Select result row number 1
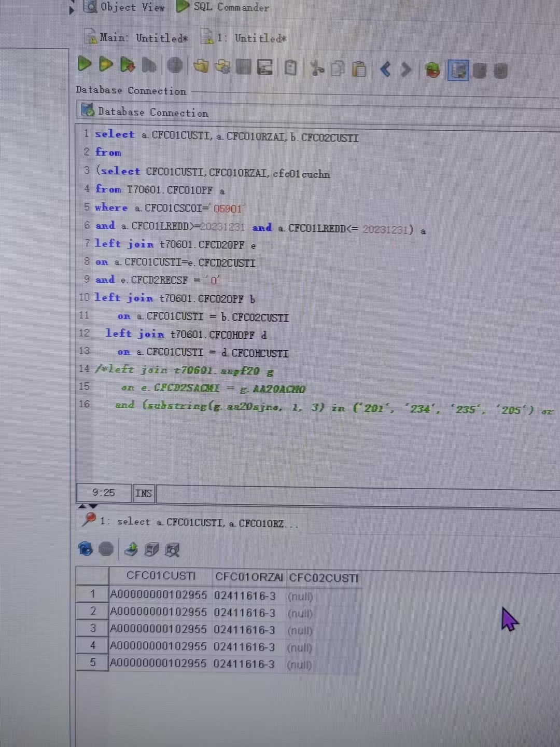 92,594
